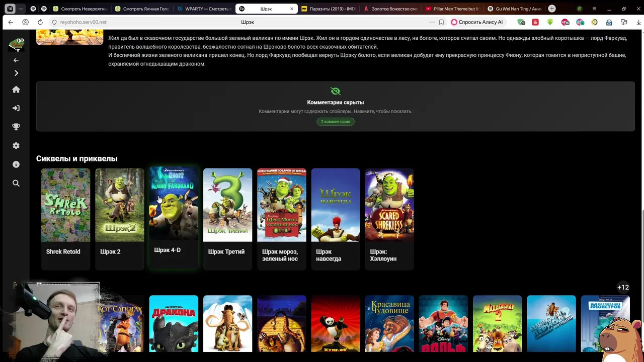Screen dimensions: 644x362
Task: Open the info icon in sidebar
Action: [x=16, y=164]
